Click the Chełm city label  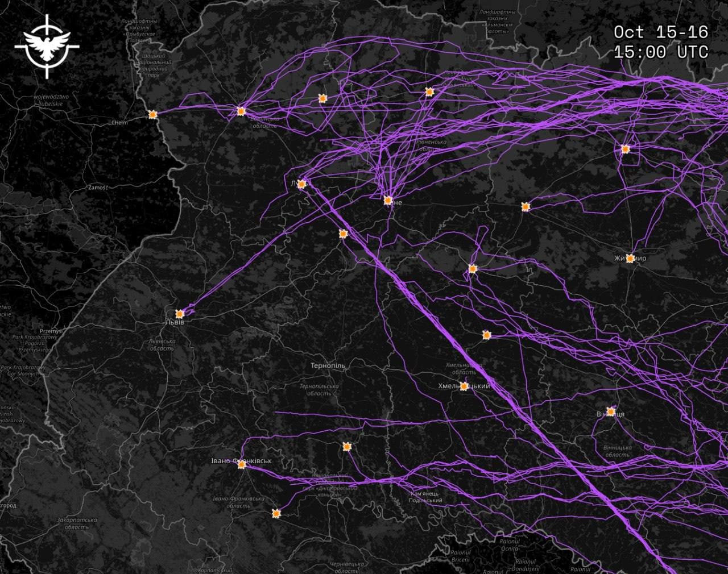pos(119,123)
